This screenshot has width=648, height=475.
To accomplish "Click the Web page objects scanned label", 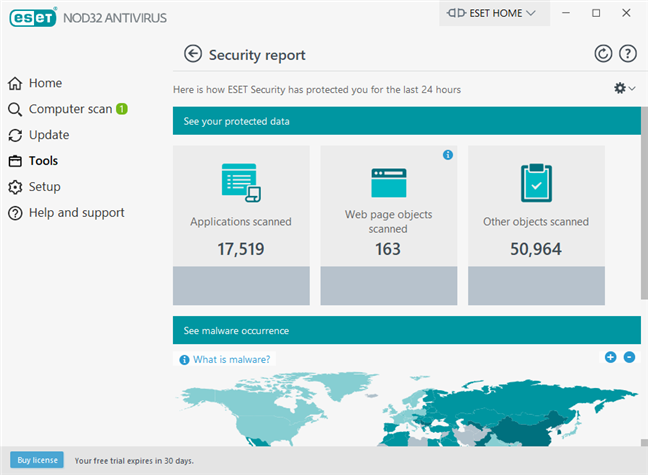I will [388, 222].
